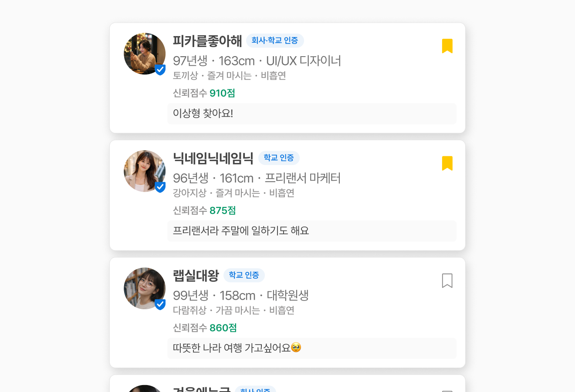Click the blue check badge on 랩실대왕's photo
The image size is (575, 392).
(160, 304)
